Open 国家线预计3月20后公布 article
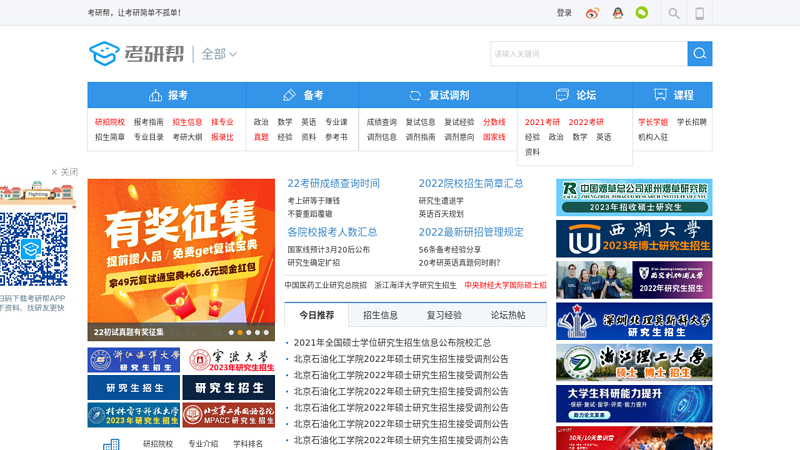The image size is (800, 450). (329, 249)
